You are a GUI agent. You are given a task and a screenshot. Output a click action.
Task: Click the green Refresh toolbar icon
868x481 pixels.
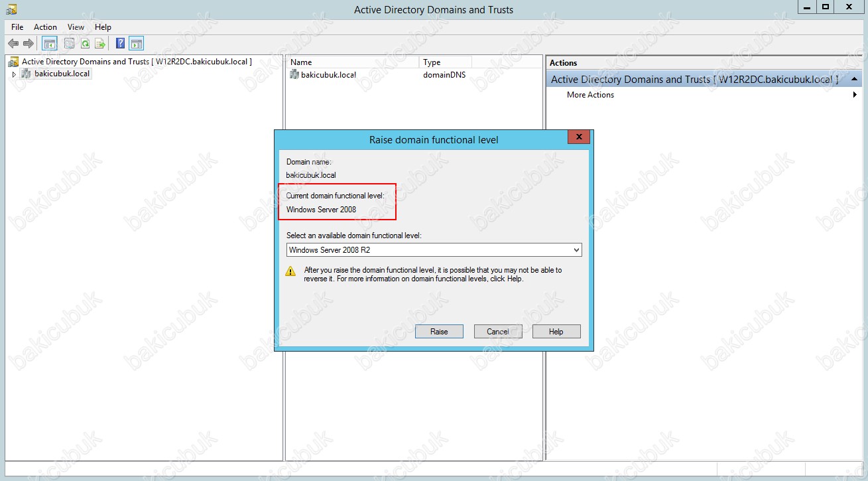pyautogui.click(x=85, y=44)
